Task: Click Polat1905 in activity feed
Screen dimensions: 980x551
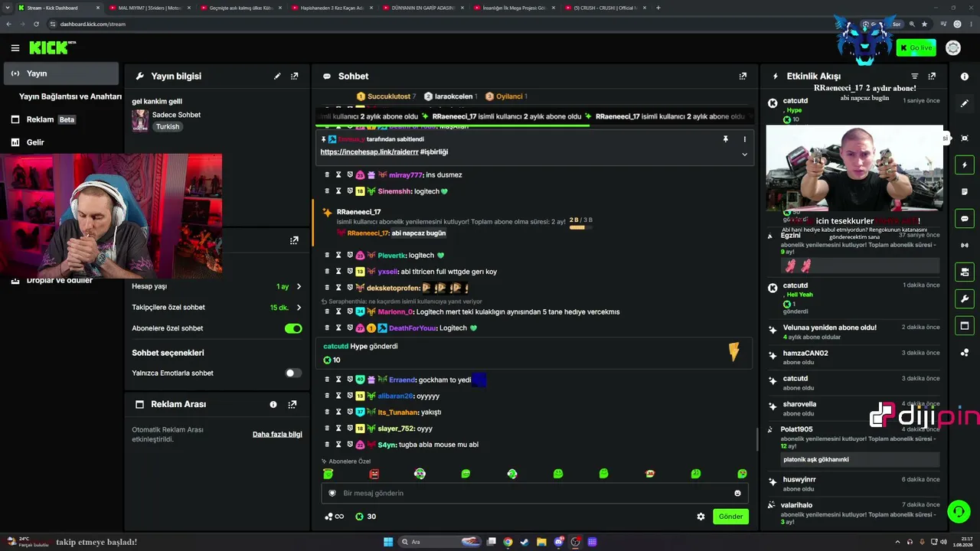Action: pyautogui.click(x=796, y=429)
